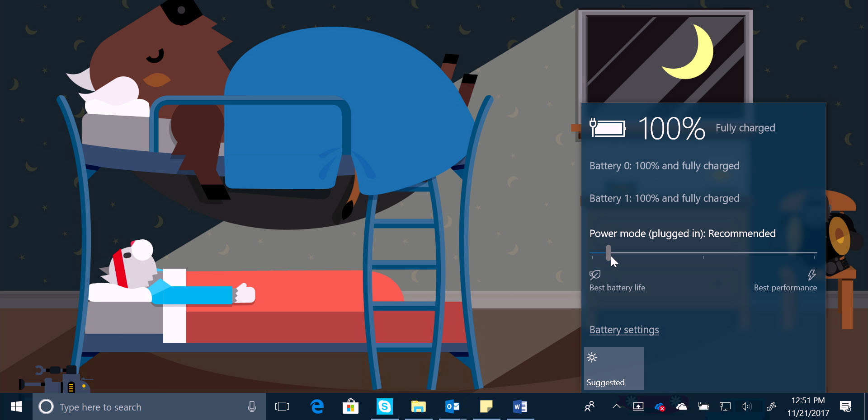Toggle the Suggested brightness tile
868x420 pixels.
614,369
